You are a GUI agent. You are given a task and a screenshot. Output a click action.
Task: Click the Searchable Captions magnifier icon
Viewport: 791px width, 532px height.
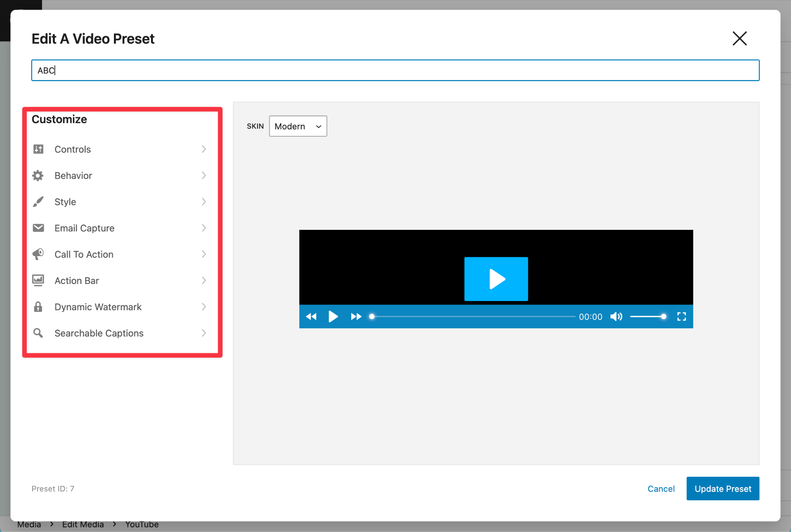[38, 333]
